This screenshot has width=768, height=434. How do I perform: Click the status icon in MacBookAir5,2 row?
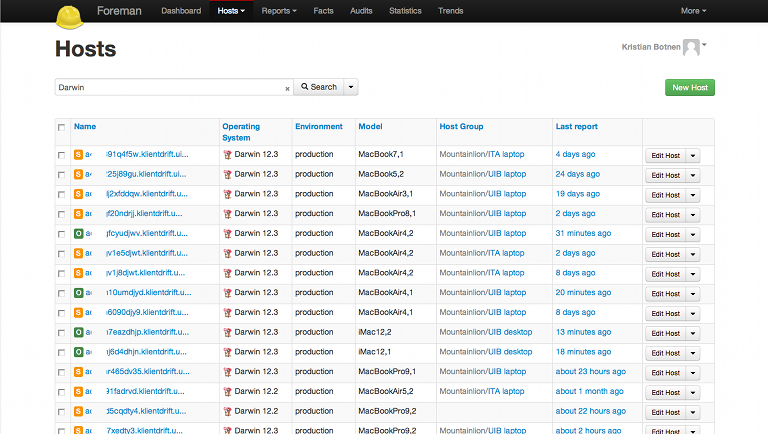pos(78,391)
